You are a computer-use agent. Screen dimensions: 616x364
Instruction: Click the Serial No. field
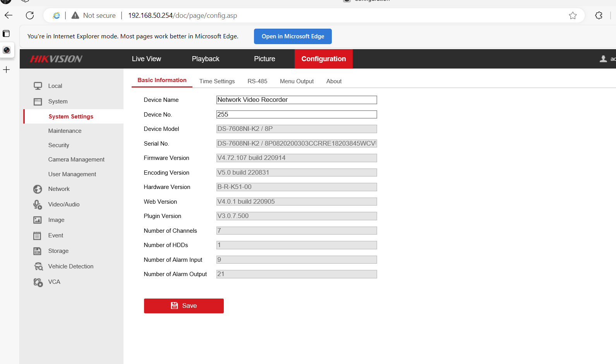point(297,144)
